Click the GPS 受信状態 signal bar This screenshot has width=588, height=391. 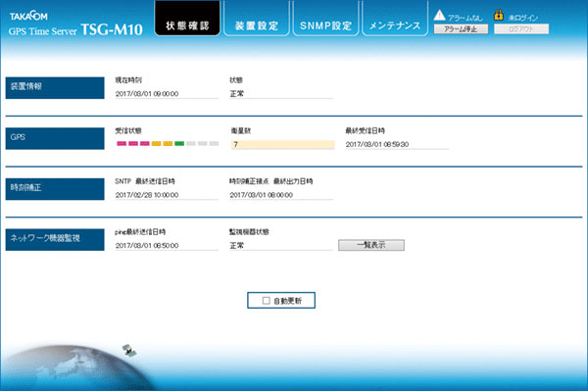168,144
